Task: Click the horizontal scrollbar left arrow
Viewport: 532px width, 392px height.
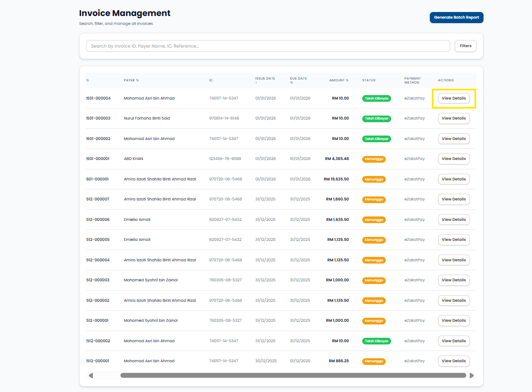Action: [x=91, y=376]
